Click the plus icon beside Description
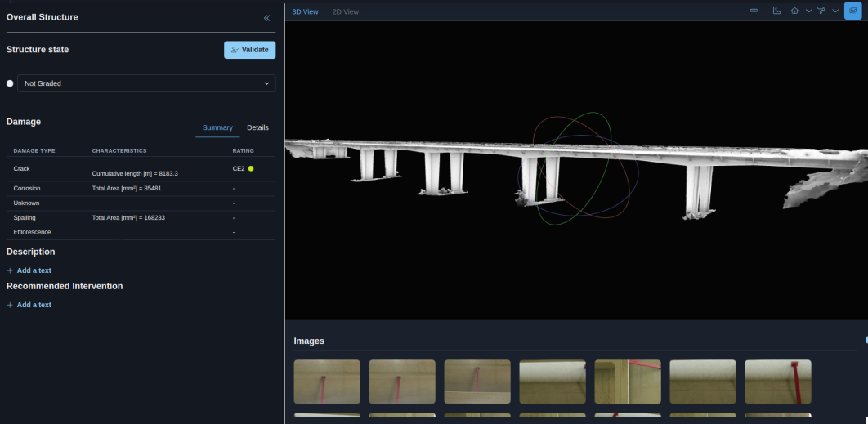This screenshot has width=868, height=424. pyautogui.click(x=10, y=270)
